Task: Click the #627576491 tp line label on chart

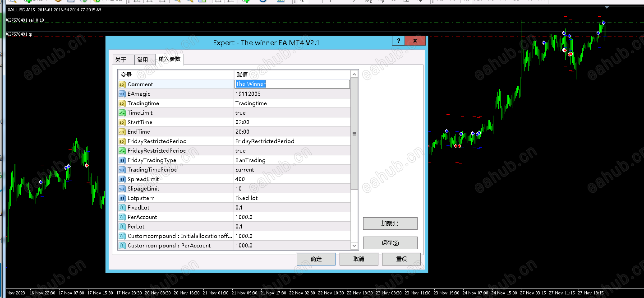Action: tap(19, 34)
